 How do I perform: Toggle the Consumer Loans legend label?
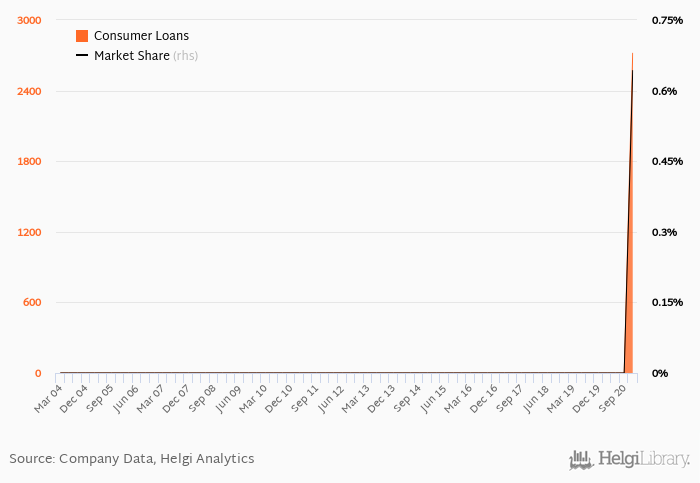click(141, 36)
